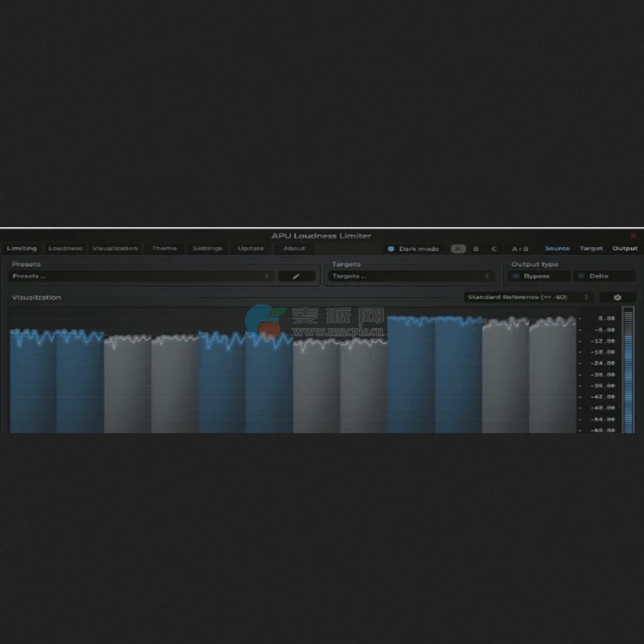Select the A parameter snapshot

(x=459, y=249)
